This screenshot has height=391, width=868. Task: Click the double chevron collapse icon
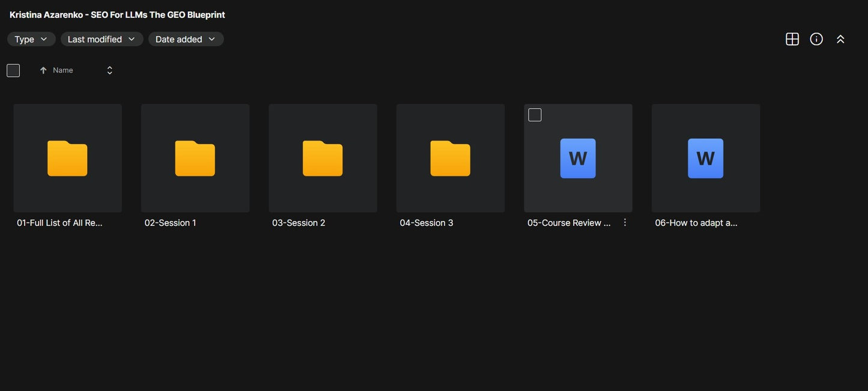point(840,39)
